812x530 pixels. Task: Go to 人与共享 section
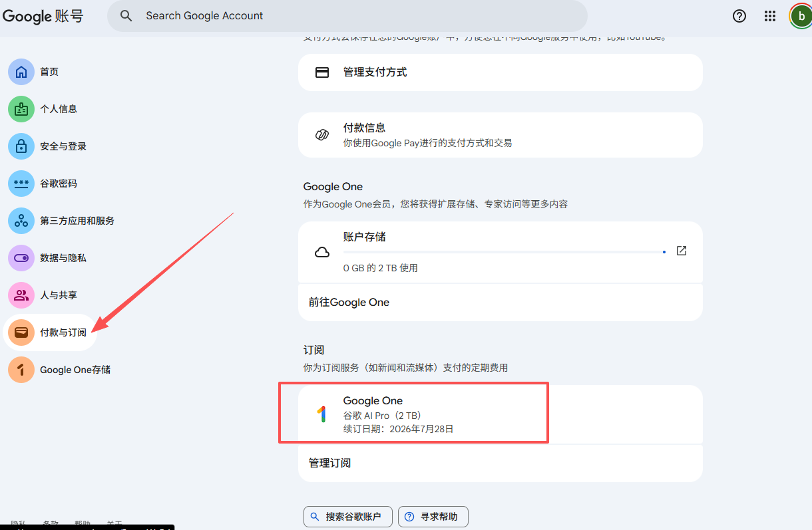(x=59, y=295)
